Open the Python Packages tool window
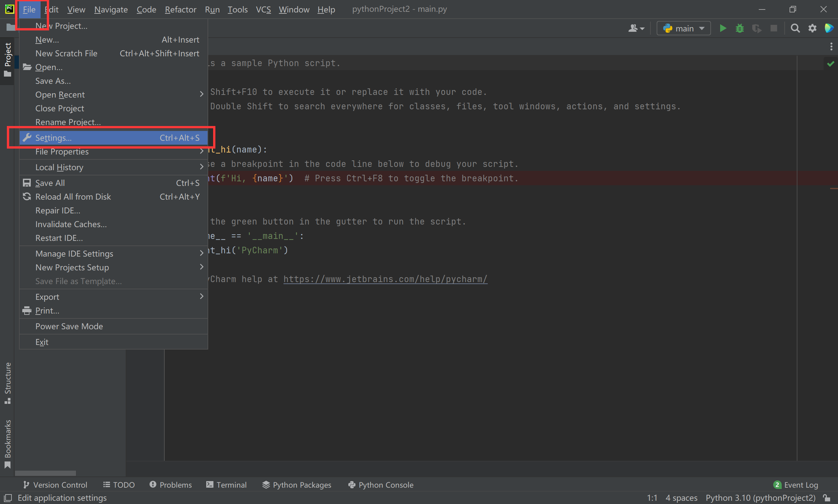The height and width of the screenshot is (504, 838). (296, 485)
